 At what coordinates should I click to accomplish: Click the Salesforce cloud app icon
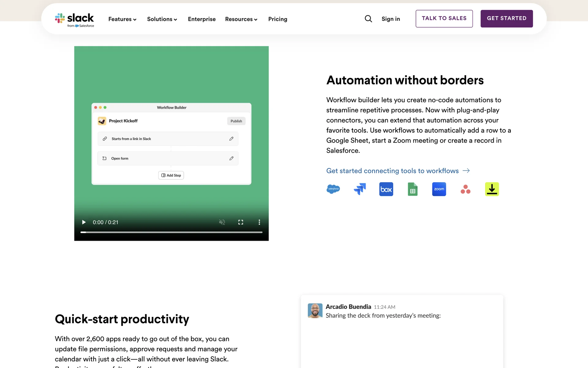(333, 189)
